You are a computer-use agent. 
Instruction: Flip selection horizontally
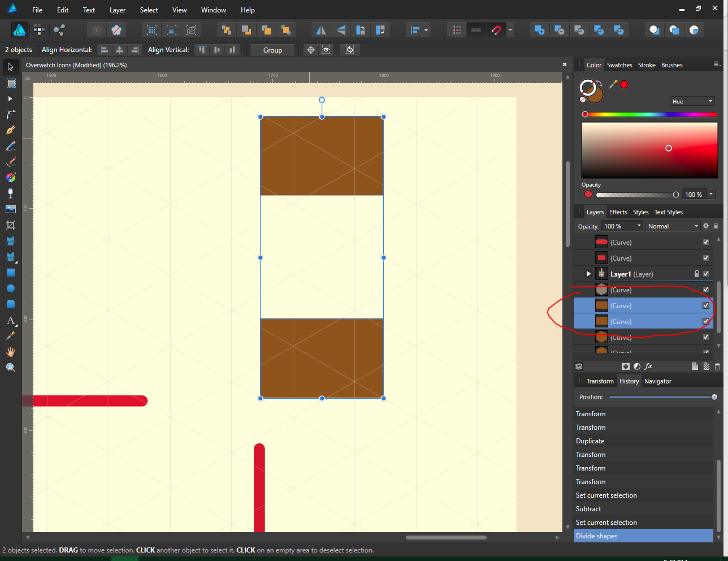(x=320, y=30)
